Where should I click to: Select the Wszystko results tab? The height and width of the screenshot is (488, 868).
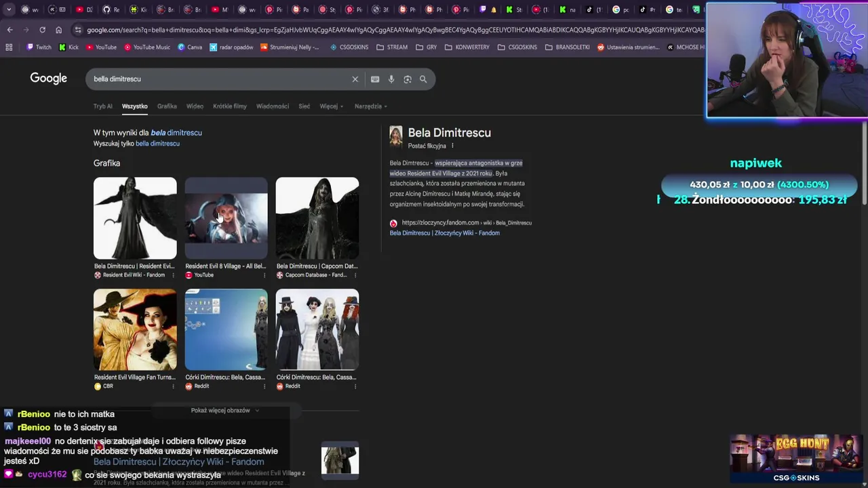[135, 106]
